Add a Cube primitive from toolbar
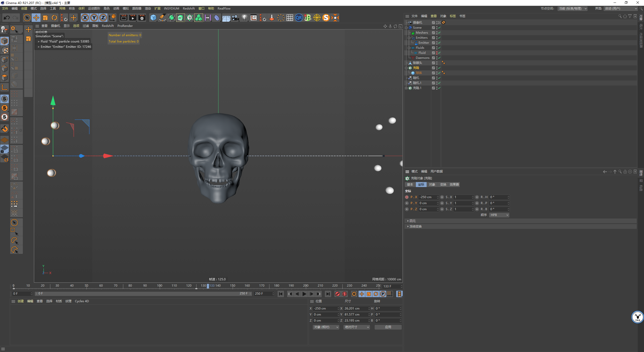The width and height of the screenshot is (644, 352). [x=153, y=18]
